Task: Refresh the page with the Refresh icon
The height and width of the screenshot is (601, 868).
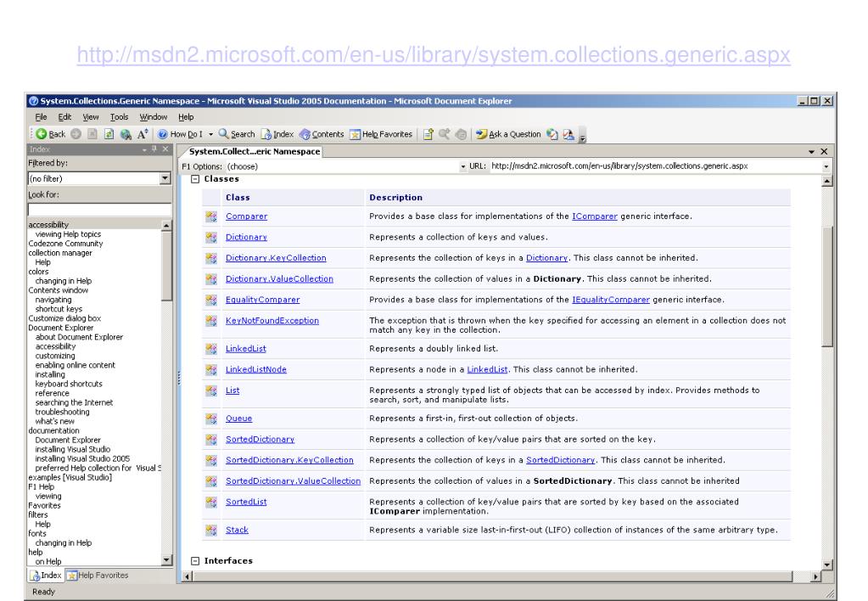Action: (109, 134)
